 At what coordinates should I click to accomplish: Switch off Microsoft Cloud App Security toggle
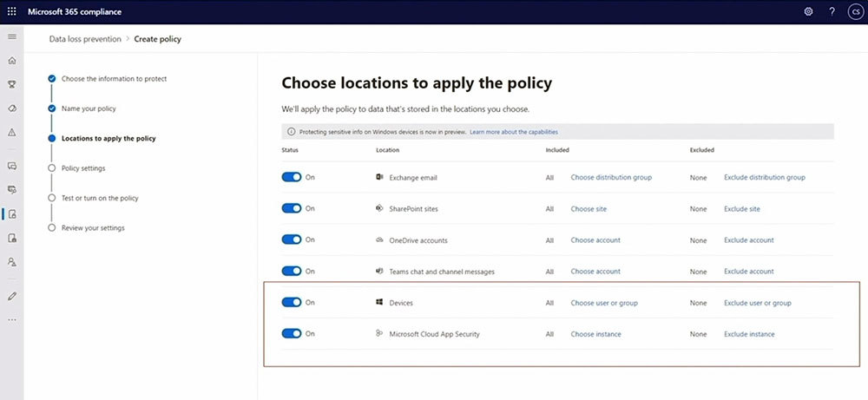point(292,333)
